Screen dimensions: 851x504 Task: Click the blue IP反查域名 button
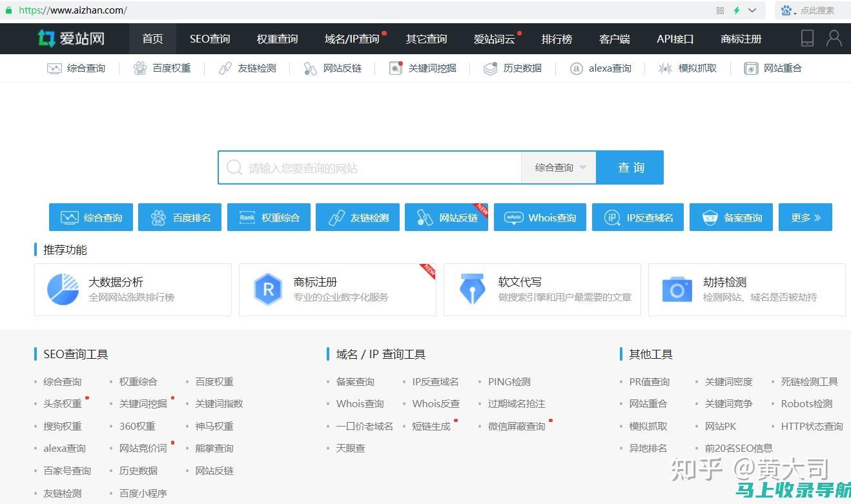[x=638, y=217]
